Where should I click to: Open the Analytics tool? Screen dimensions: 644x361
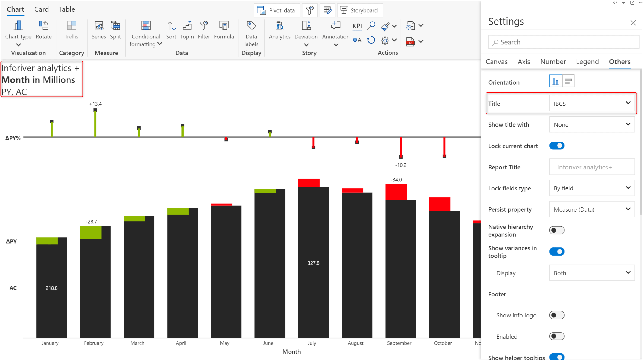point(279,30)
